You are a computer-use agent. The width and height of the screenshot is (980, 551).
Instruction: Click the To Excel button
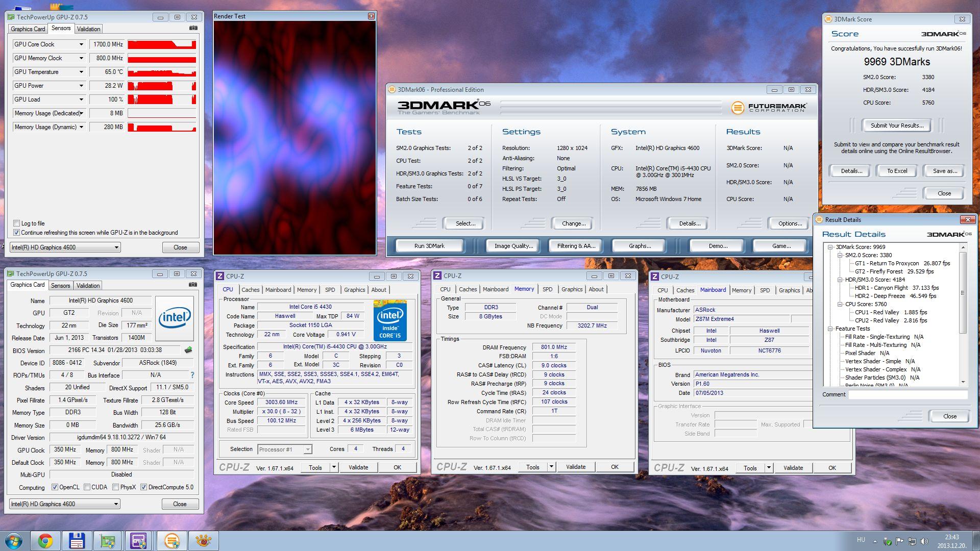click(897, 171)
